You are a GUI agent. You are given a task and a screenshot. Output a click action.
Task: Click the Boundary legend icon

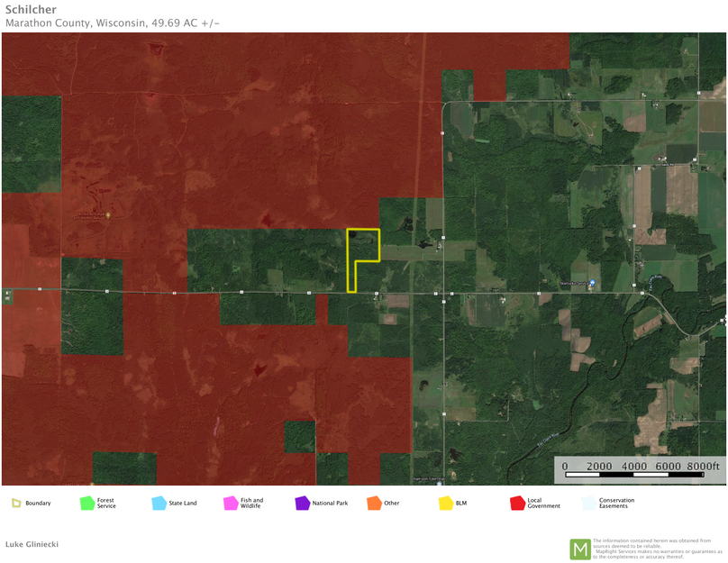16,503
